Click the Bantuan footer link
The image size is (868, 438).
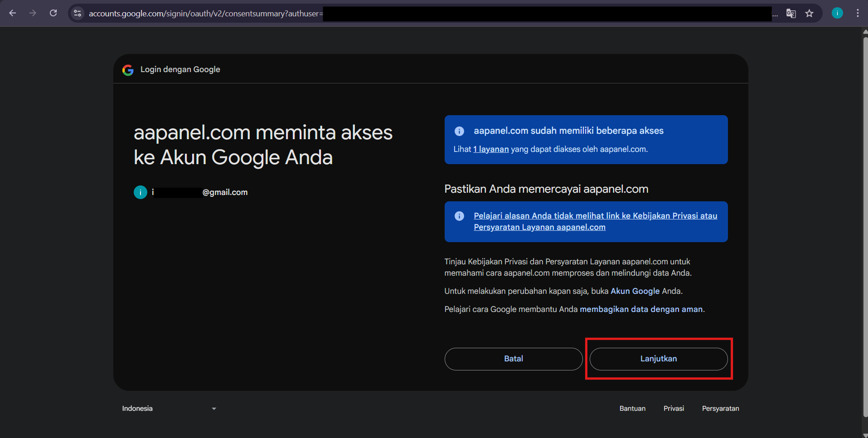[x=632, y=408]
